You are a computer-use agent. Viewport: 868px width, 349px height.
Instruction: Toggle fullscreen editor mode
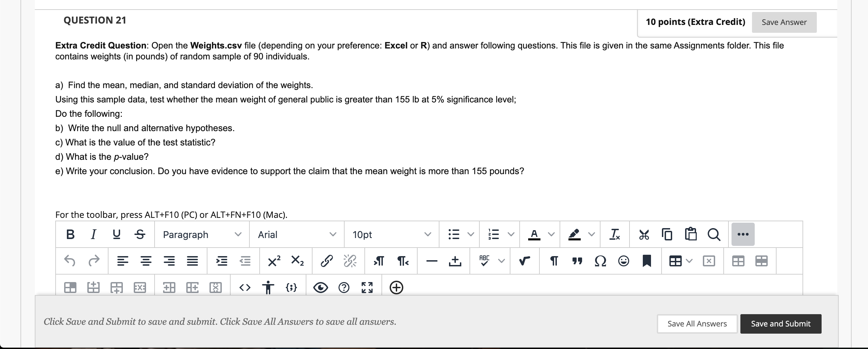coord(367,288)
